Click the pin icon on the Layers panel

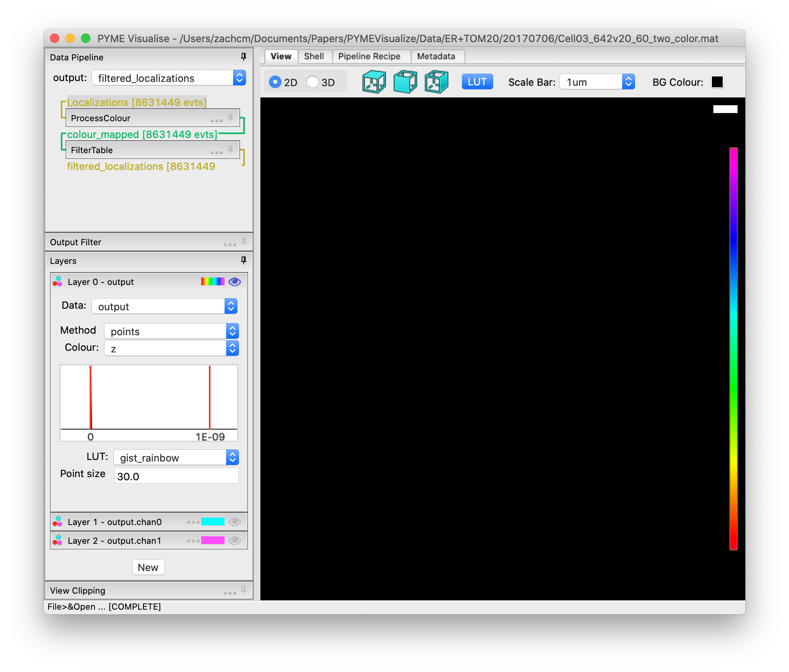[x=243, y=261]
